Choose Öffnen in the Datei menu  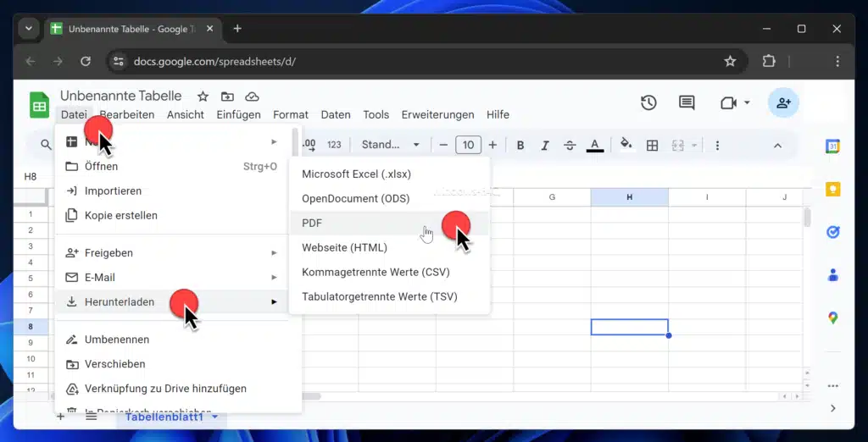172,167
